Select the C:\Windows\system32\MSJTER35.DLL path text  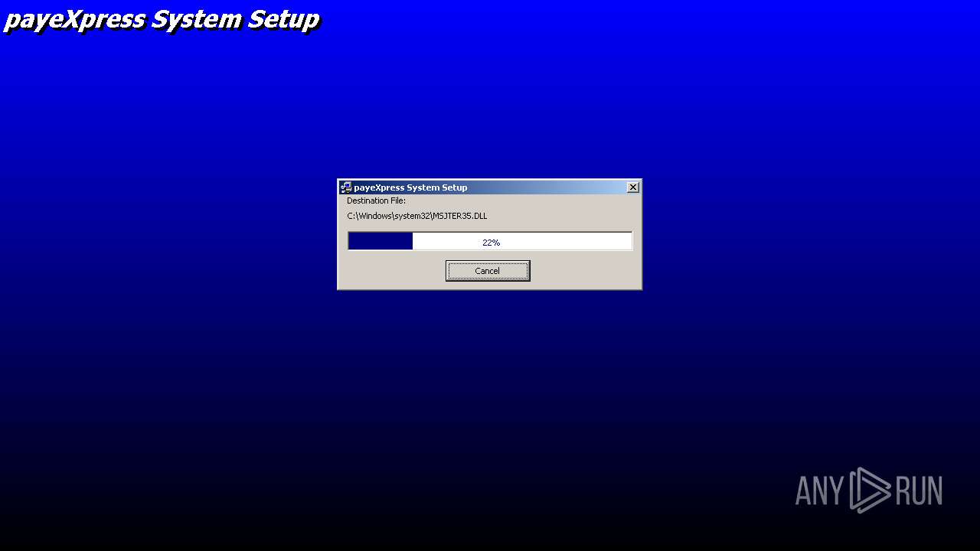click(x=417, y=216)
